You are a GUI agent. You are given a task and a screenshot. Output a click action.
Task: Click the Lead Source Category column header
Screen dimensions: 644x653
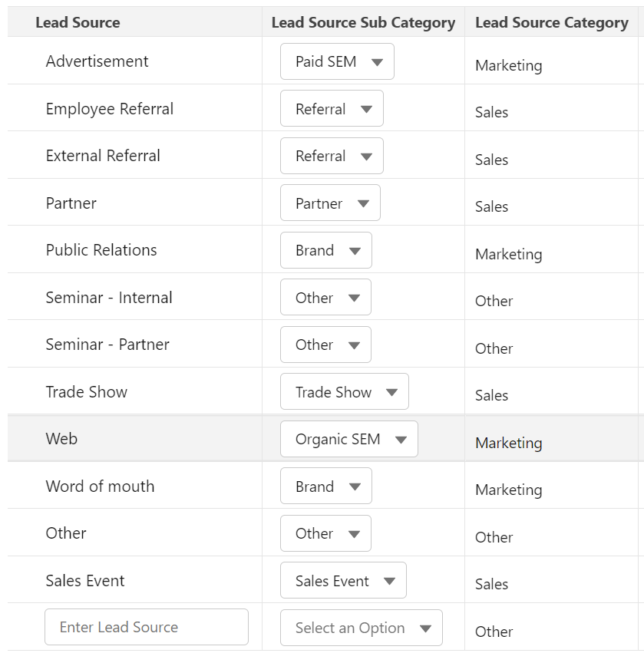click(551, 23)
